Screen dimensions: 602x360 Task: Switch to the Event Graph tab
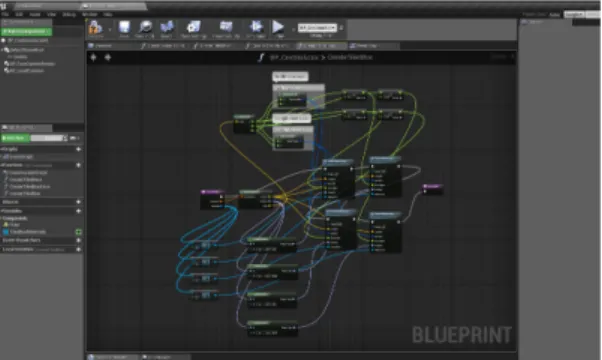[x=374, y=46]
